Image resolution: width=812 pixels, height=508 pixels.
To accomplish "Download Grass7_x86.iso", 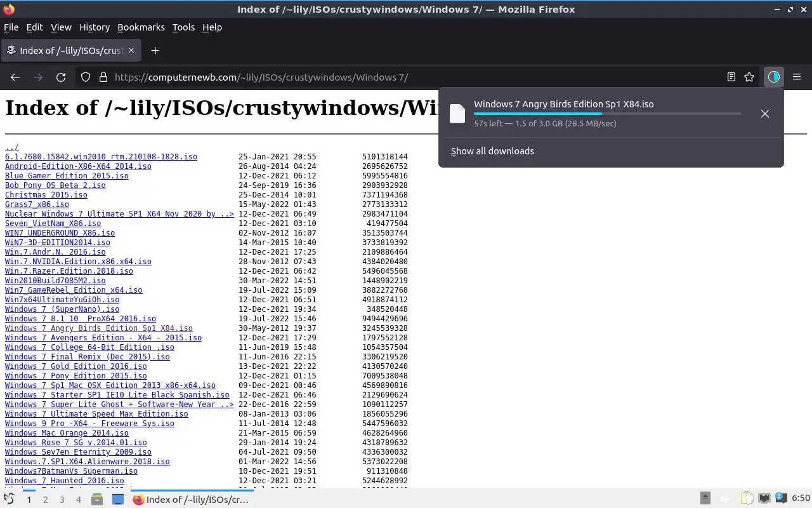I will [x=37, y=204].
